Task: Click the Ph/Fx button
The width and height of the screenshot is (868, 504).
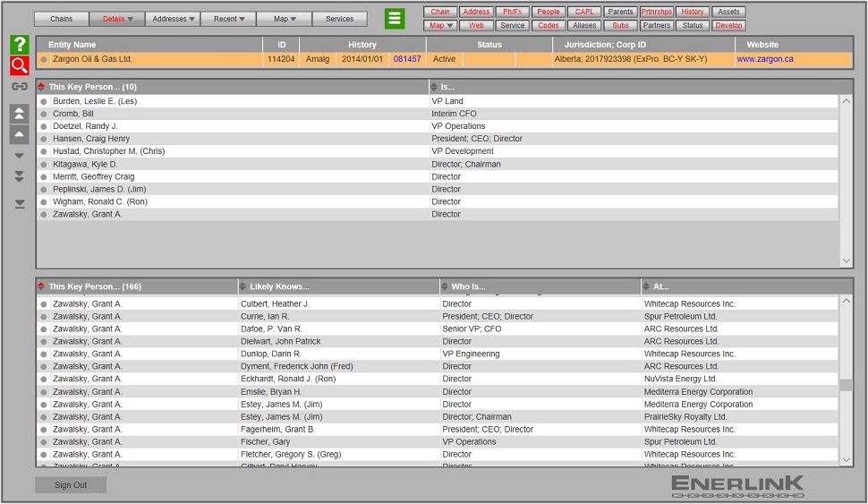Action: point(512,12)
